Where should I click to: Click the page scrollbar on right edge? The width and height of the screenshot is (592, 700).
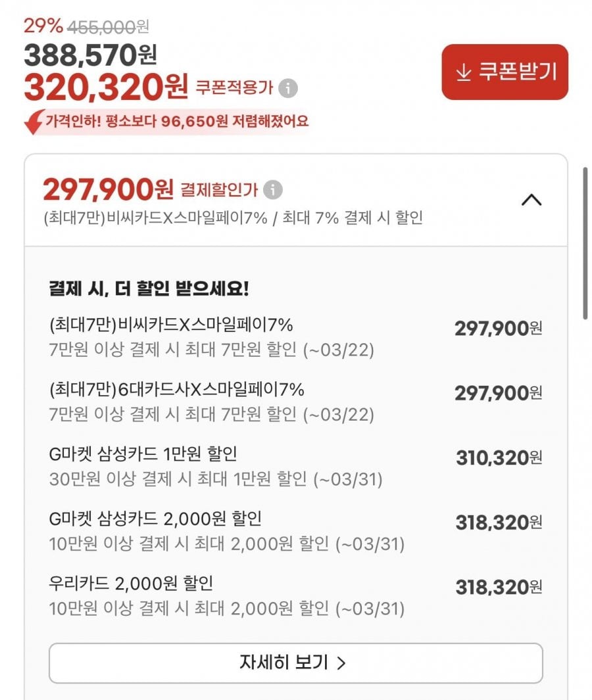click(x=585, y=243)
